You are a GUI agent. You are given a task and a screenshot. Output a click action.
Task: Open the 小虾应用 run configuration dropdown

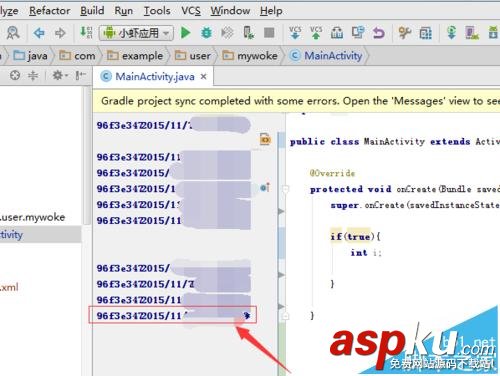pyautogui.click(x=136, y=33)
